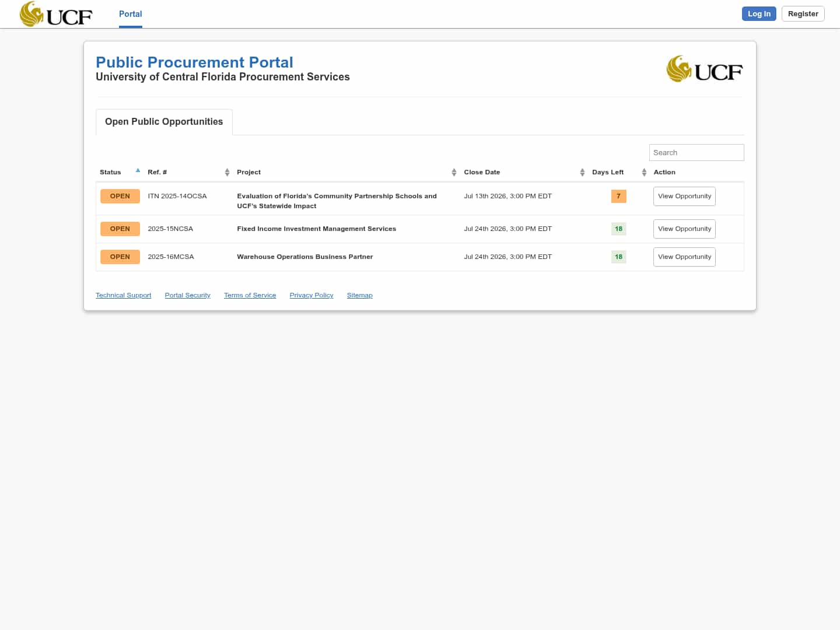Click the large UCF logo beside portal title
This screenshot has height=630, width=840.
click(x=705, y=69)
